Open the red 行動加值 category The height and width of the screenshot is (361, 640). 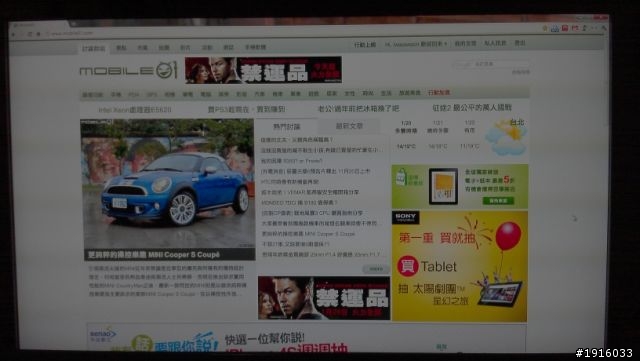(439, 93)
